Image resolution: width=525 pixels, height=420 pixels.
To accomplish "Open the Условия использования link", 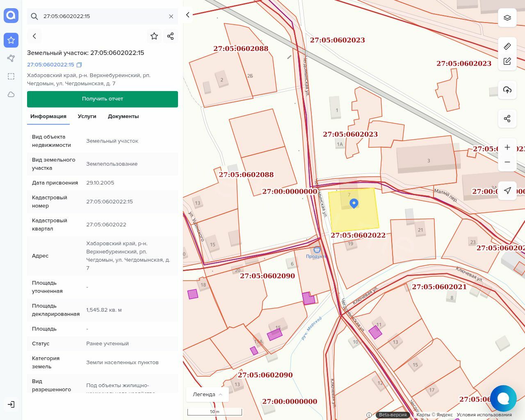I will click(x=484, y=415).
